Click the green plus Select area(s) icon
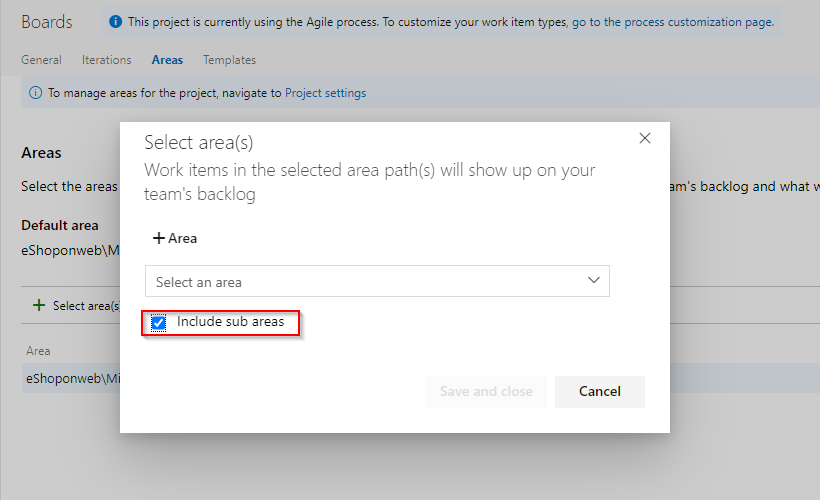 pyautogui.click(x=39, y=305)
